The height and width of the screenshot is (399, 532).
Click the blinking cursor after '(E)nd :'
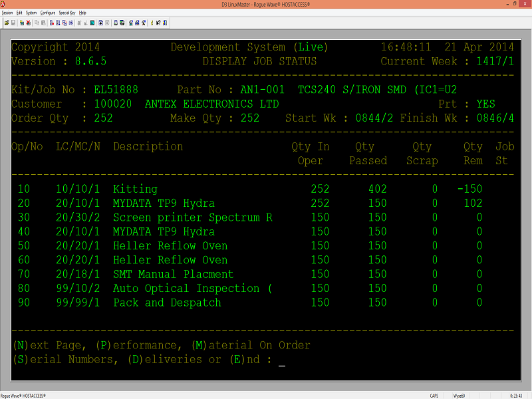[x=281, y=365]
